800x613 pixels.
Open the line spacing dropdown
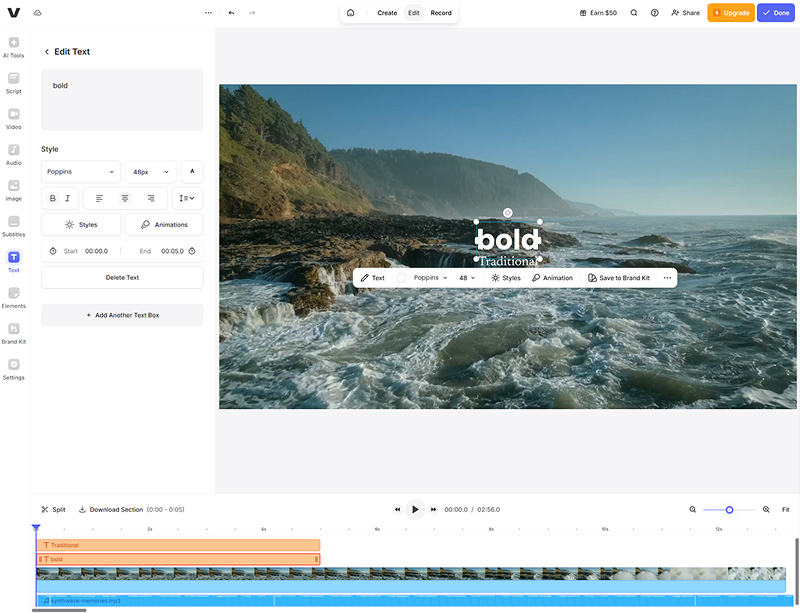[187, 198]
